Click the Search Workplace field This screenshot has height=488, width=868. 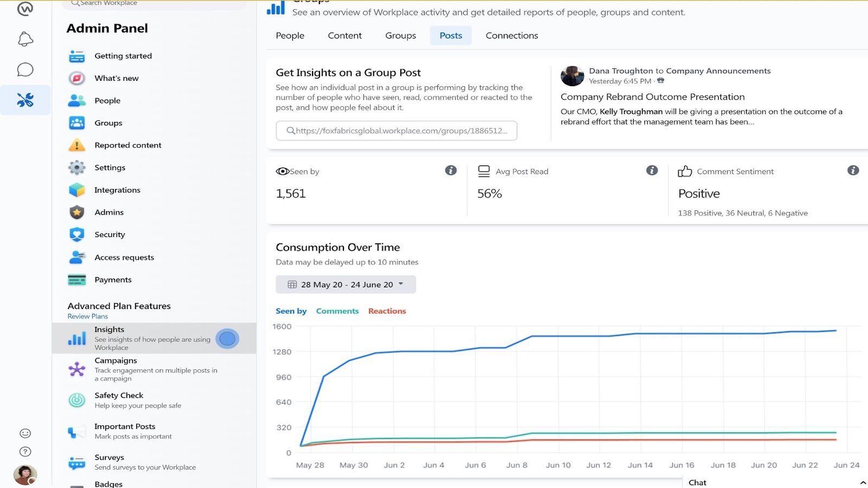[x=154, y=4]
